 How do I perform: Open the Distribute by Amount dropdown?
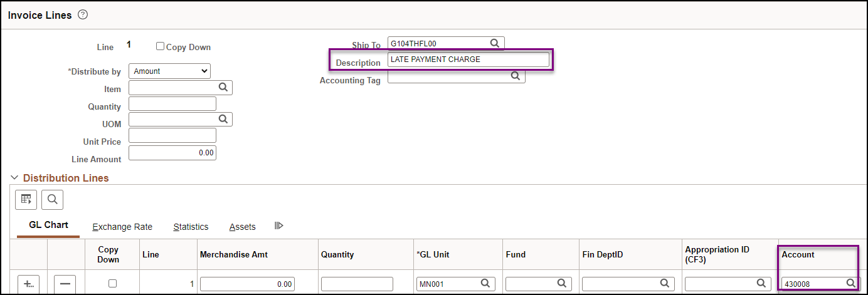pos(169,71)
